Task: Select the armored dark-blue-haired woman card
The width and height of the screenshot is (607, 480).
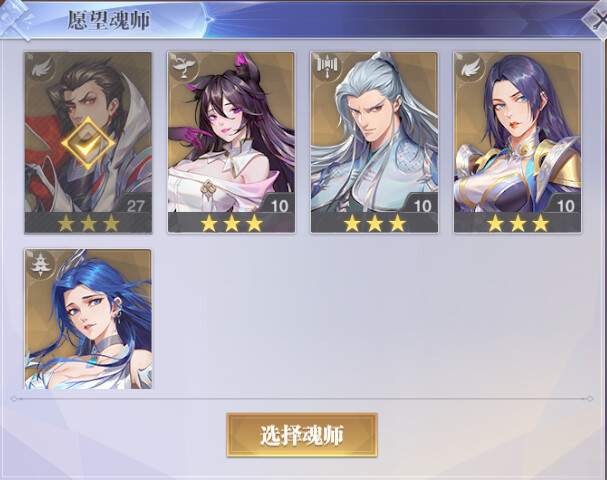Action: (517, 142)
